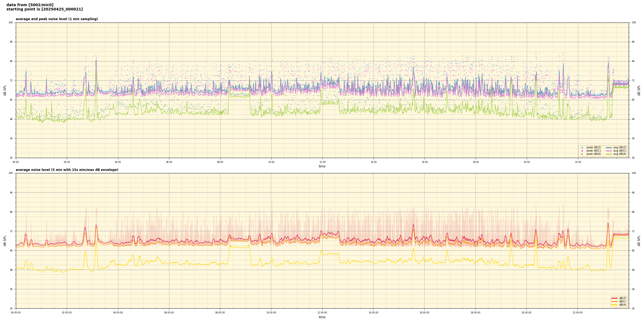Click the avg dB(C) pink line legend swatch
Viewport: 644px width, 322px height.
click(609, 151)
